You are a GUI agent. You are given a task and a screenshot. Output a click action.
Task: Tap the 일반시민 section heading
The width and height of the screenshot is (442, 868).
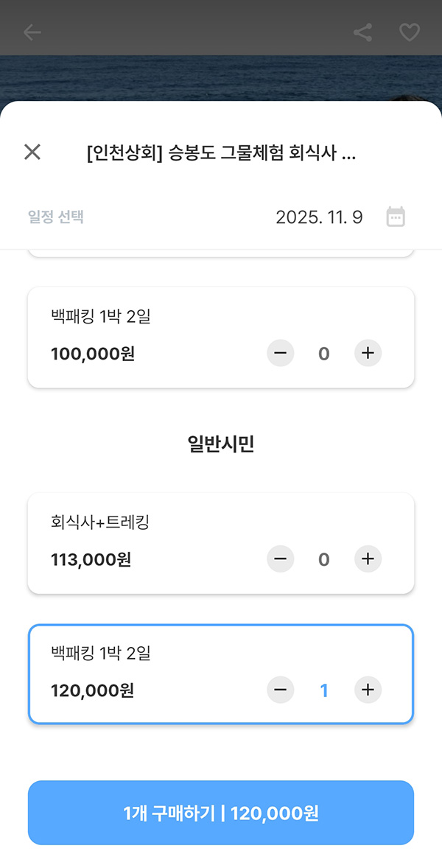pos(221,444)
